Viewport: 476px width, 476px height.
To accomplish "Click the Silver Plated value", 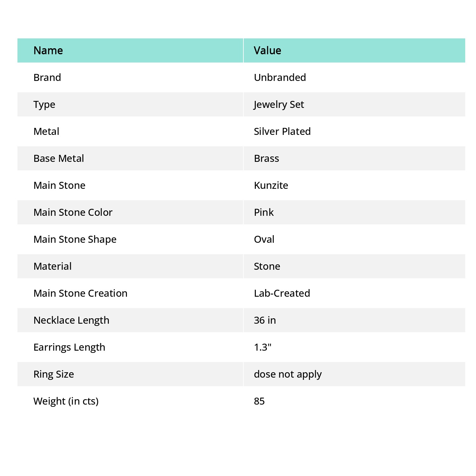I will 282,131.
